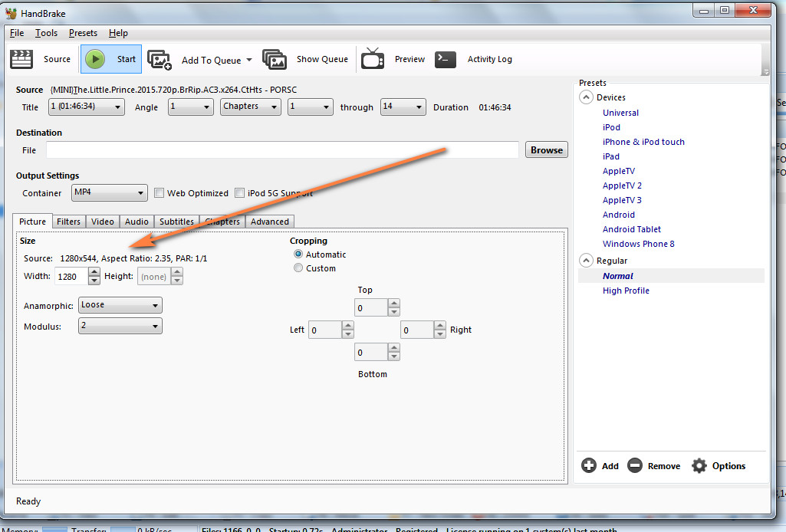Click the Show Queue stacked images icon
786x532 pixels.
coord(275,59)
